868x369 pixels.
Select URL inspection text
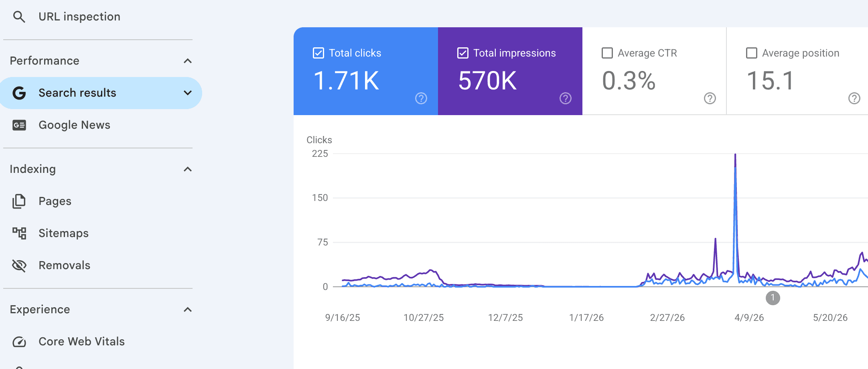79,17
